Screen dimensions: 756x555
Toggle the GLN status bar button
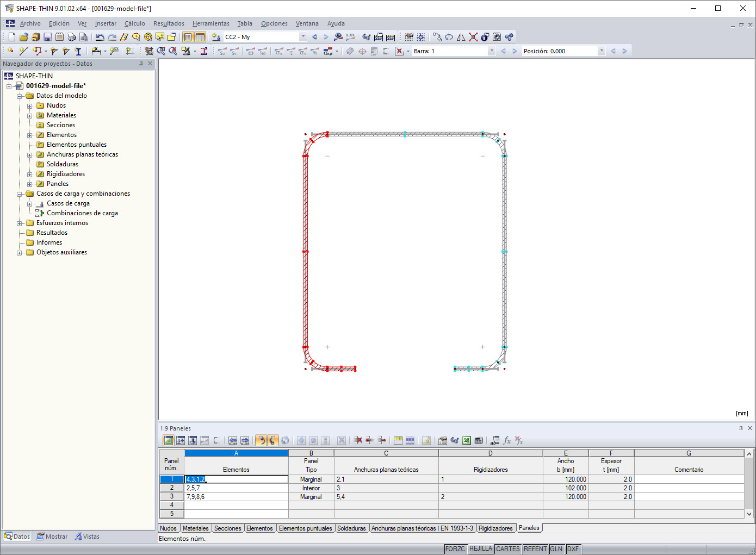pyautogui.click(x=556, y=549)
